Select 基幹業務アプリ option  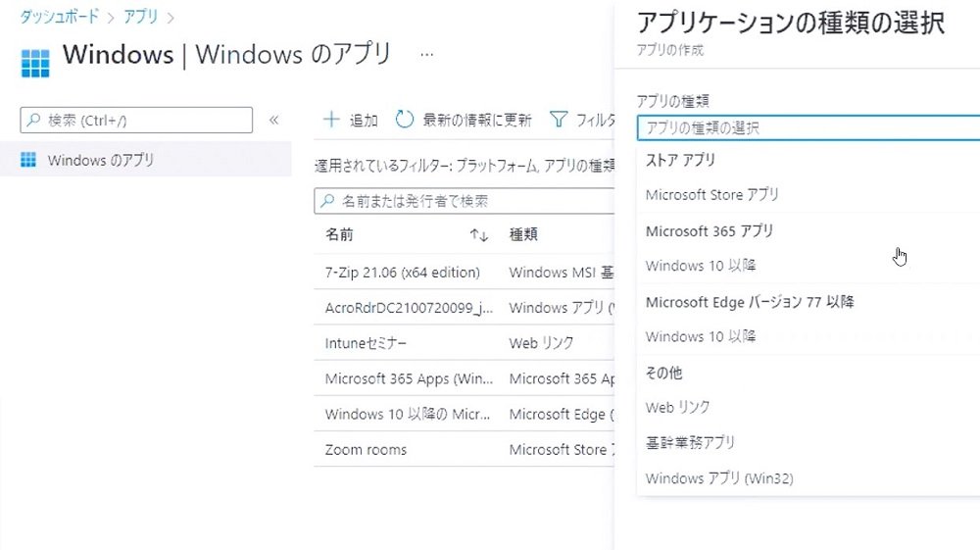[690, 443]
